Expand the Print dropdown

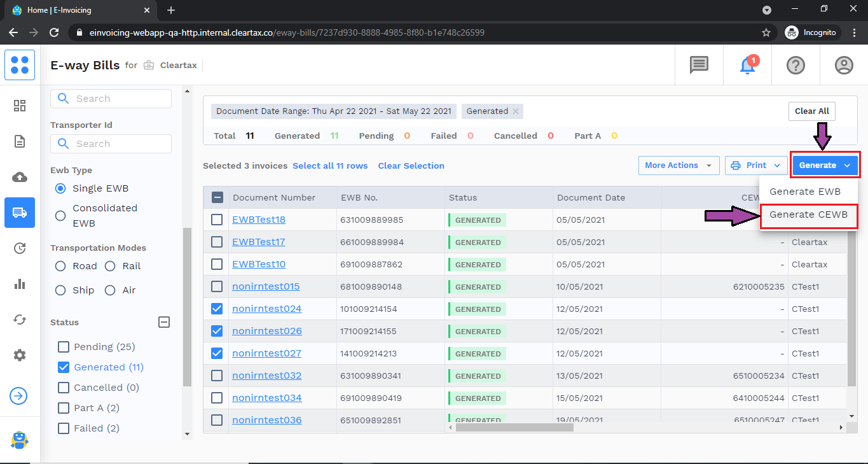(755, 165)
